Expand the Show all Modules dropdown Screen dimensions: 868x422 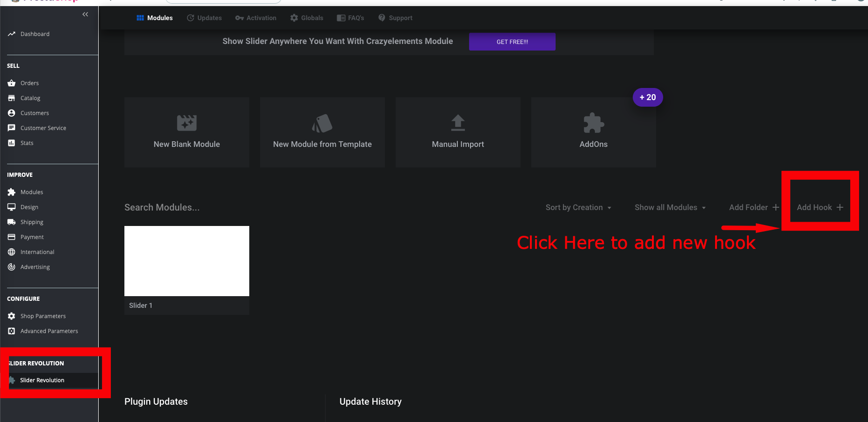(x=670, y=207)
